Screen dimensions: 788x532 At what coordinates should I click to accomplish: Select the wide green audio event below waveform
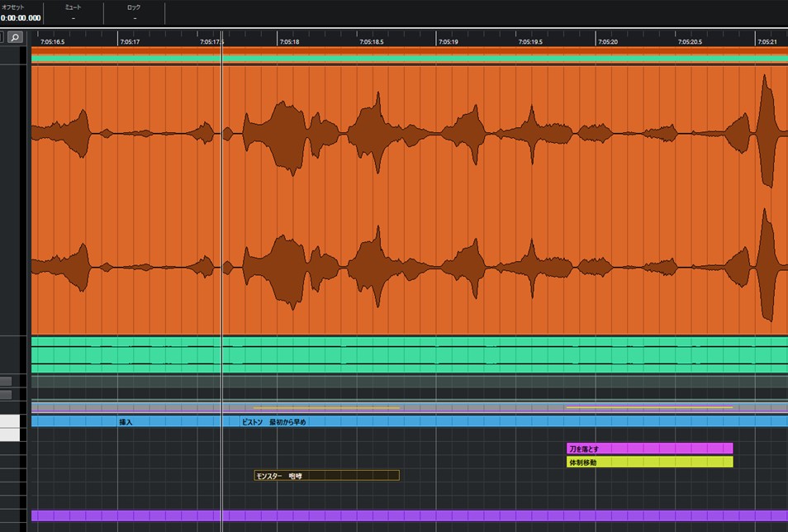coord(496,354)
